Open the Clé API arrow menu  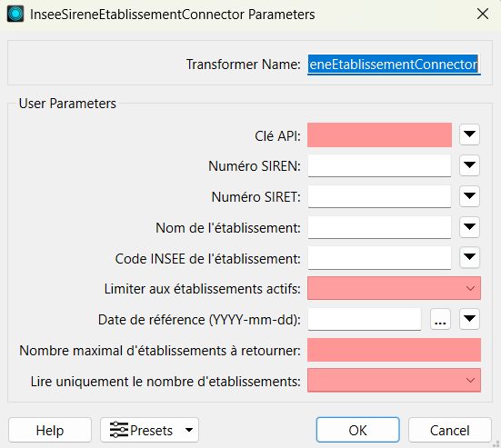point(469,134)
